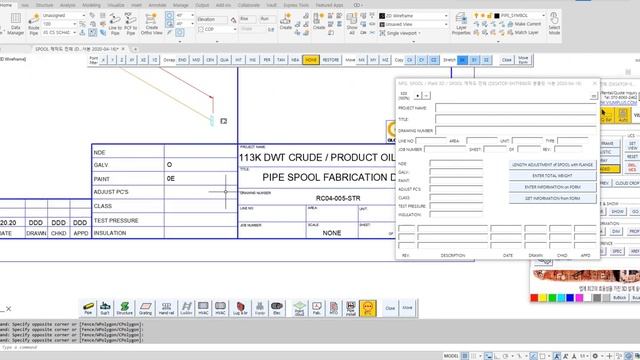This screenshot has height=360, width=640.
Task: Select the Supp't icon in bottom toolbar
Action: [105, 308]
